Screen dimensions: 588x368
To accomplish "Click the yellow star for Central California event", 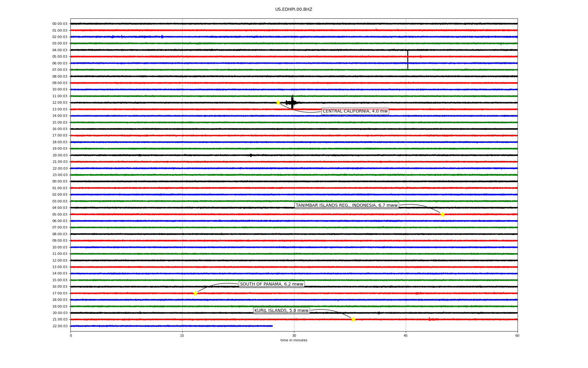I will pyautogui.click(x=278, y=102).
